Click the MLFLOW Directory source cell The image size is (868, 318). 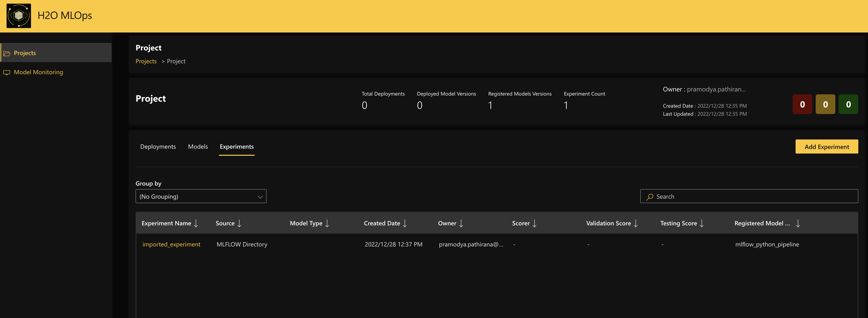(x=242, y=244)
